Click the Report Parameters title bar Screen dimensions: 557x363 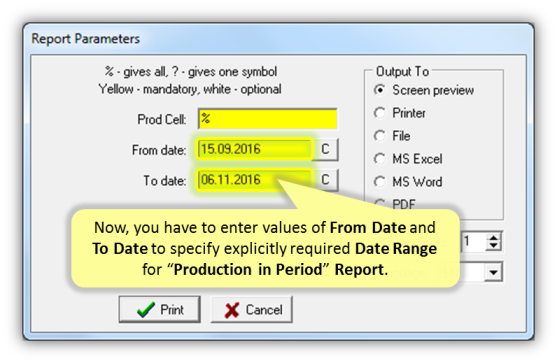tap(278, 38)
